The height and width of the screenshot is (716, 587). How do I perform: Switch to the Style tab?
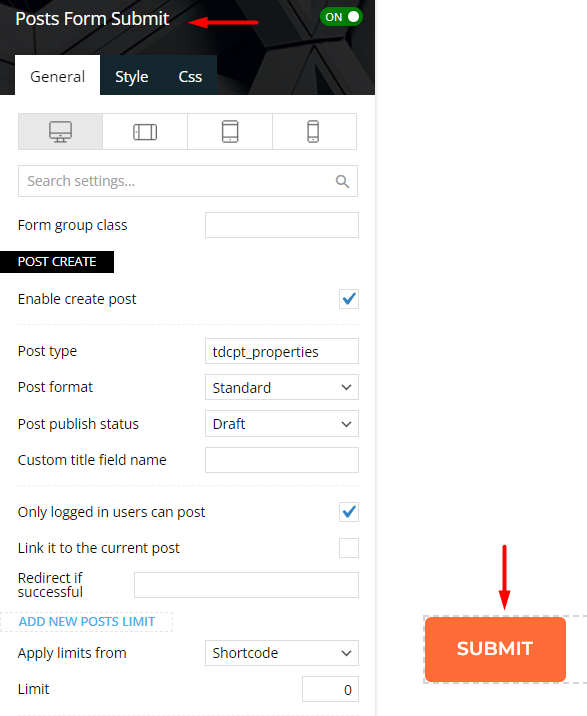[x=132, y=76]
